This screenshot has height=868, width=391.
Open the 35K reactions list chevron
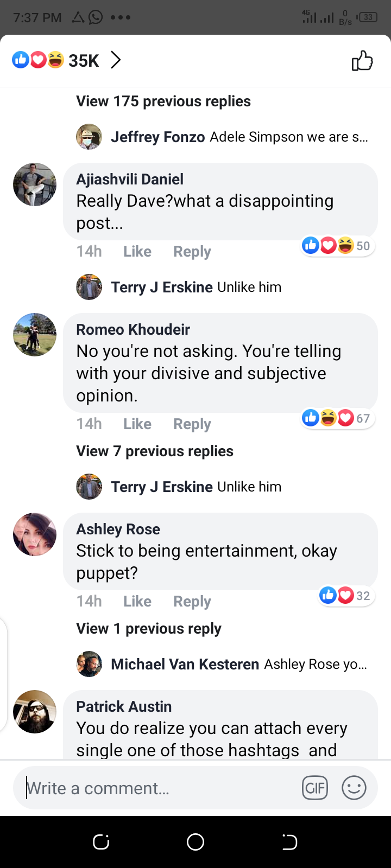[x=115, y=60]
